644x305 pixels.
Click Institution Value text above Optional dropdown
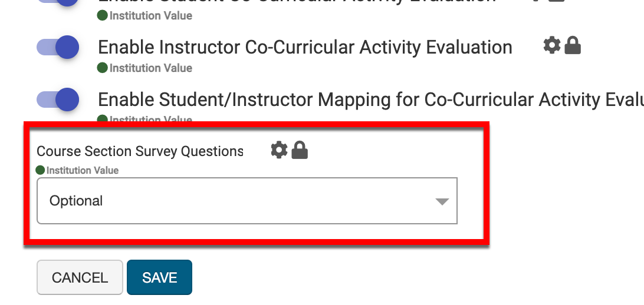(82, 170)
